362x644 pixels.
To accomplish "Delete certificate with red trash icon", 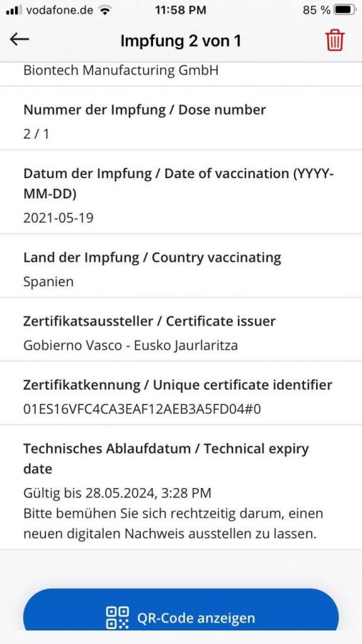I will [335, 41].
